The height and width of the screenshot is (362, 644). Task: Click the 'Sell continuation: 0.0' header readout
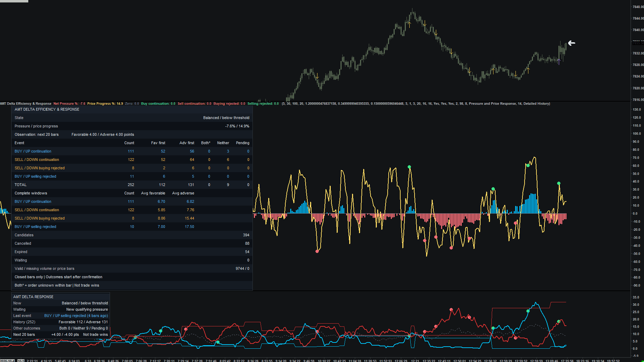(195, 104)
